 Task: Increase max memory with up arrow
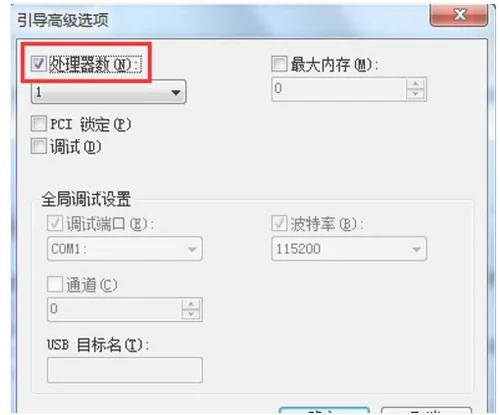coord(415,83)
